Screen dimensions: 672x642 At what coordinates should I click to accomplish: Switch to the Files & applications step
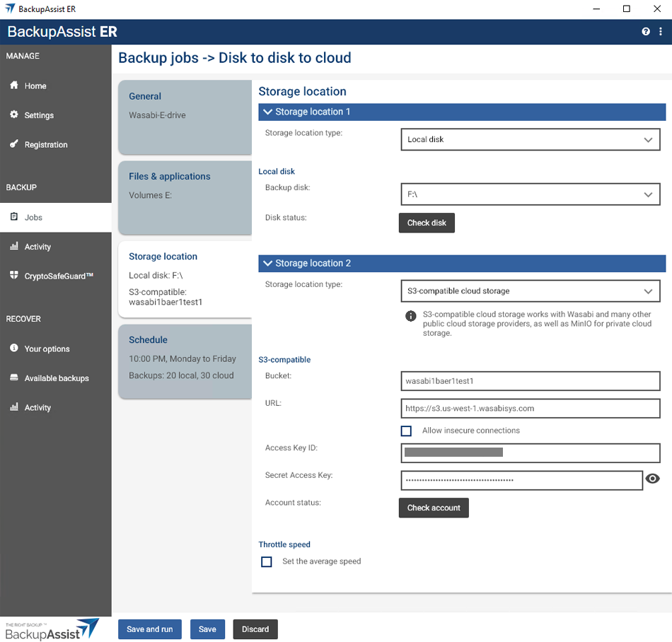(185, 197)
